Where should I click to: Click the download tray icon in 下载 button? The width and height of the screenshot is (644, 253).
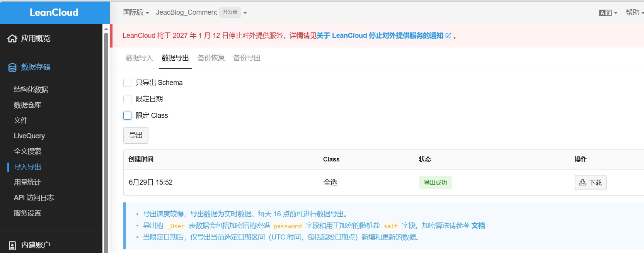tap(583, 182)
